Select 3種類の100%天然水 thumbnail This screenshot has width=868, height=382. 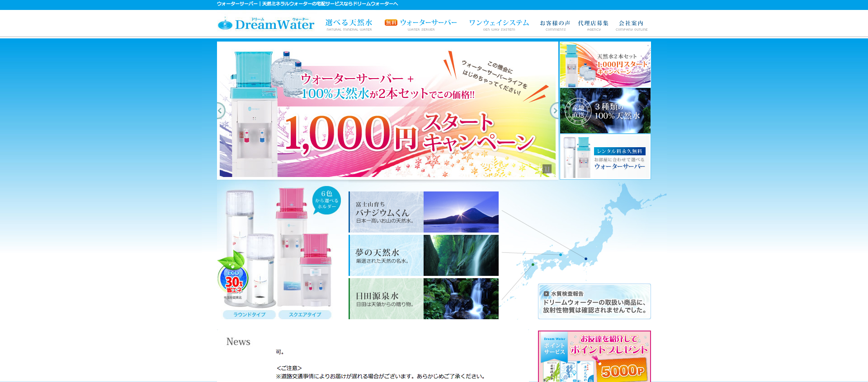coord(605,111)
